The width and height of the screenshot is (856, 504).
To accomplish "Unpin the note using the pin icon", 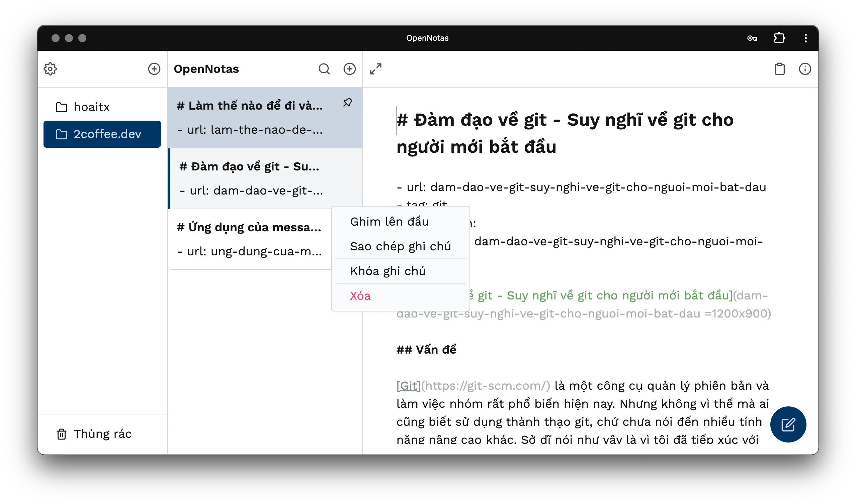I will [348, 102].
